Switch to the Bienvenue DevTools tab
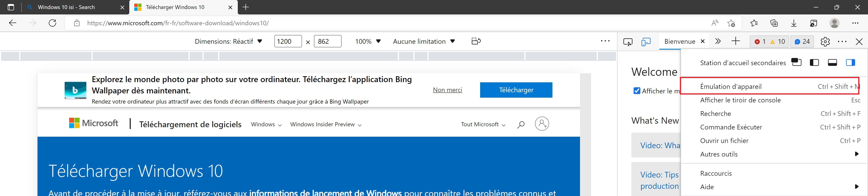This screenshot has width=868, height=196. pyautogui.click(x=680, y=41)
